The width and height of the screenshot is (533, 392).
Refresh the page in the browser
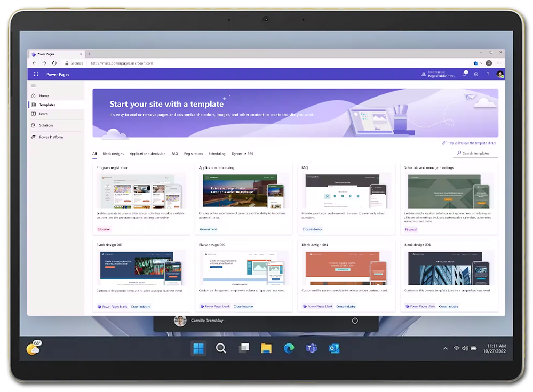click(x=54, y=62)
